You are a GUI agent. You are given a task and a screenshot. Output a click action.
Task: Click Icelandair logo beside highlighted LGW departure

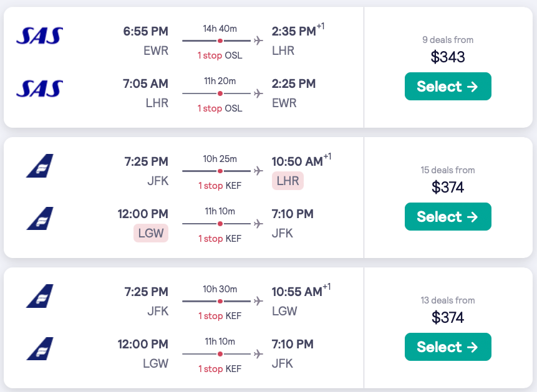[x=40, y=219]
